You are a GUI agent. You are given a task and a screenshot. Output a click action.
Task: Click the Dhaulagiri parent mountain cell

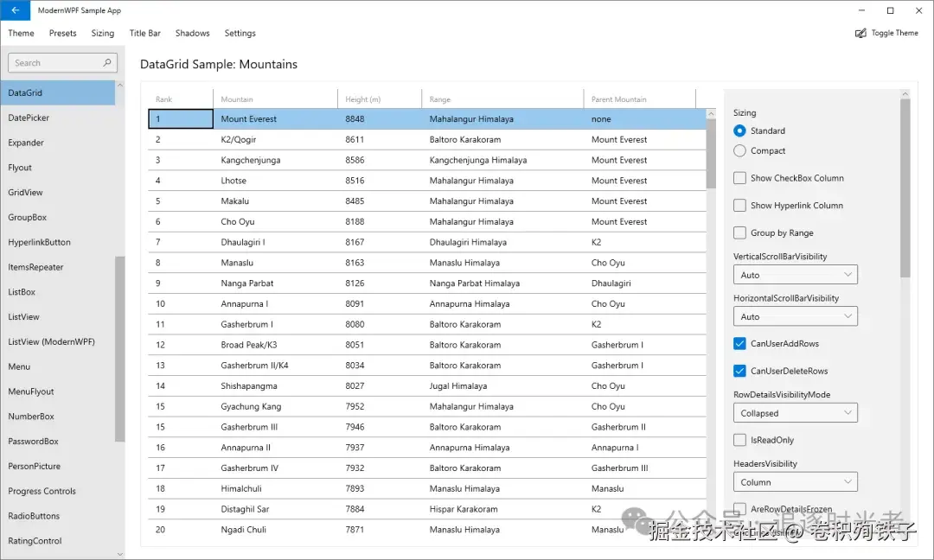click(640, 283)
